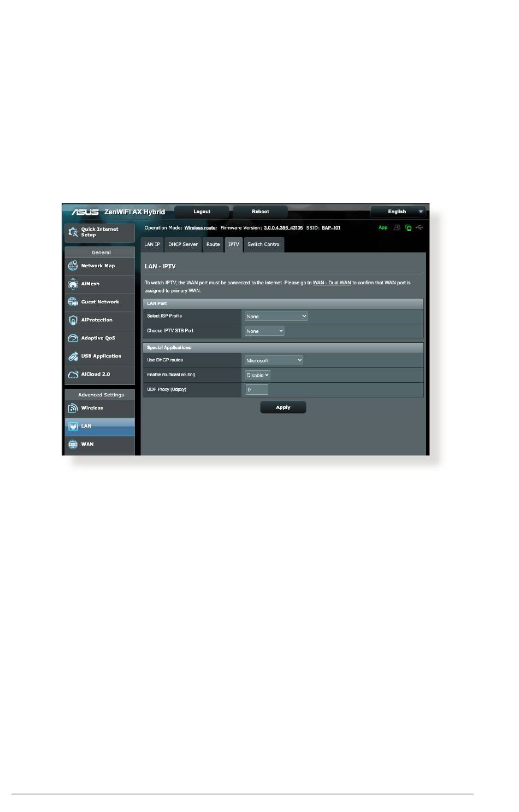This screenshot has height=812, width=519.
Task: Click the UDP Proxy (Udpxy) label
Action: [x=167, y=390]
